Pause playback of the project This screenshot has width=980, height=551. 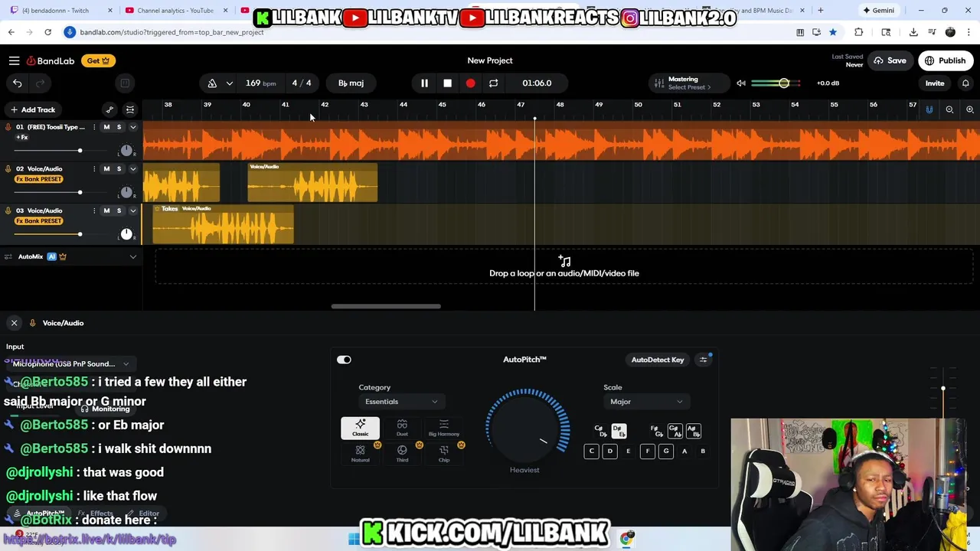coord(424,83)
